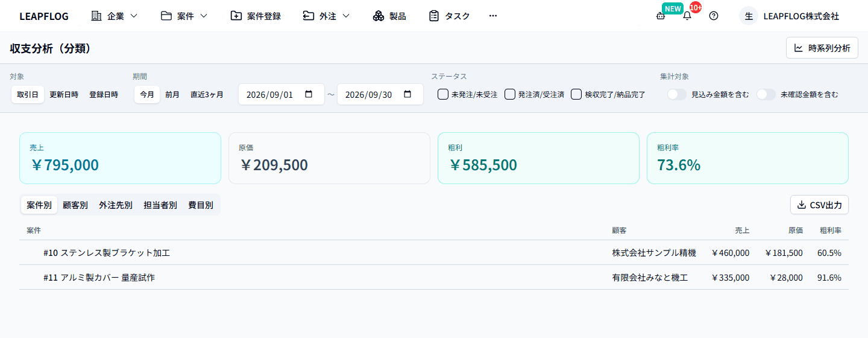Check the 検収完了/納品完了 status box
Viewport: 868px width, 338px height.
(x=576, y=94)
